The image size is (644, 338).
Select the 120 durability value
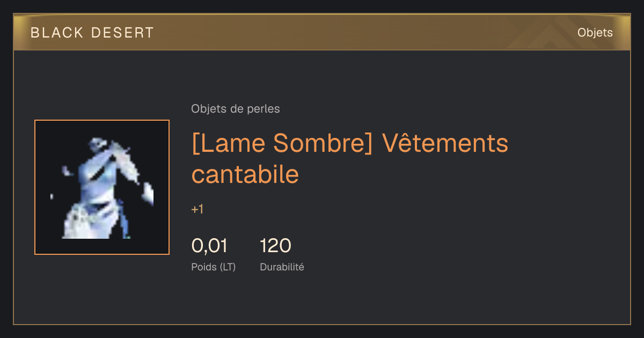275,246
